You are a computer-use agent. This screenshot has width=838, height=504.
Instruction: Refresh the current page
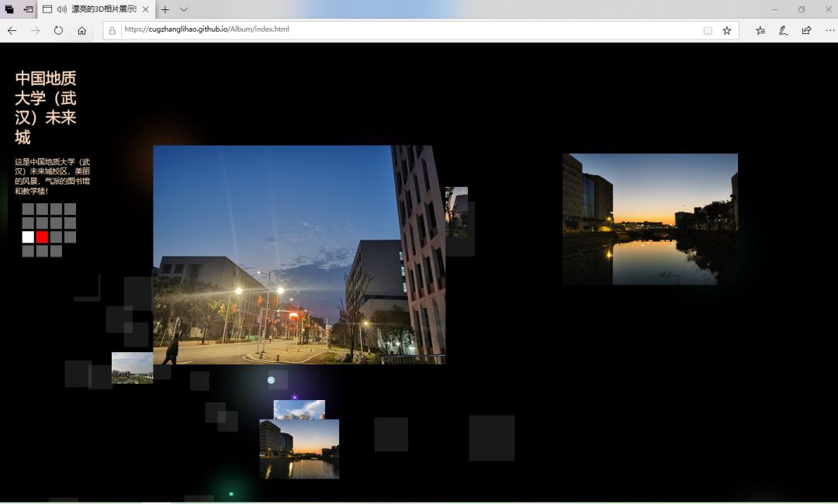tap(58, 30)
